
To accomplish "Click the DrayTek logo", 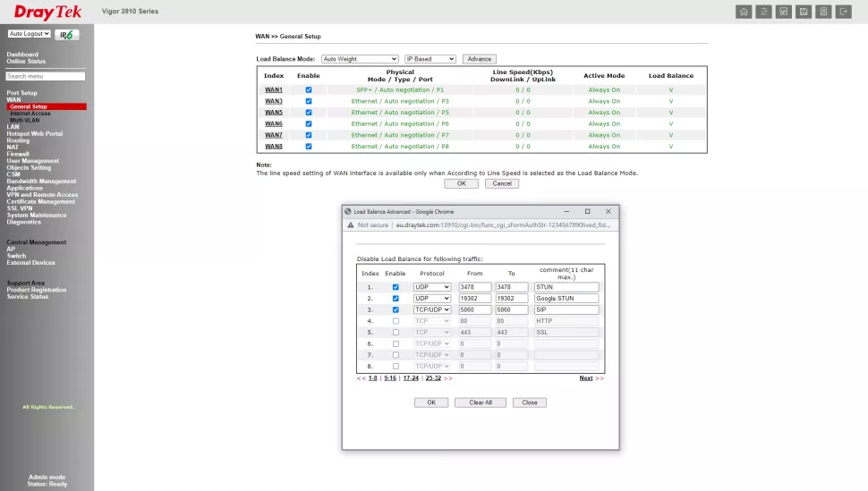I will [47, 12].
